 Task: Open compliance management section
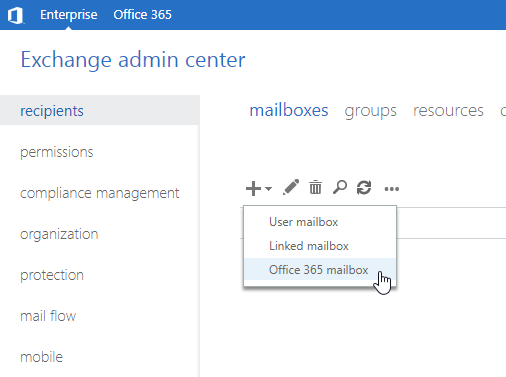tap(100, 193)
